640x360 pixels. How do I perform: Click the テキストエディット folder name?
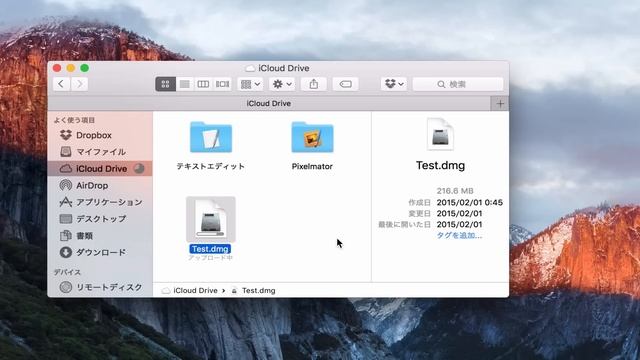[211, 167]
